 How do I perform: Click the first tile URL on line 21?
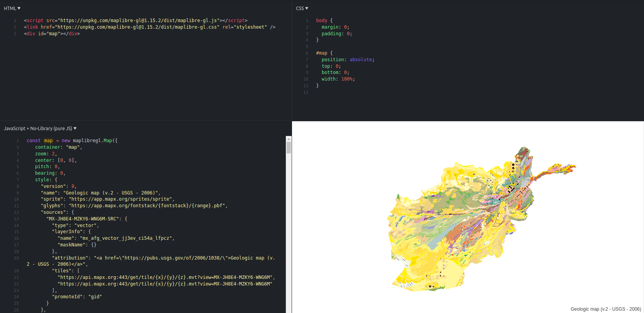pos(166,277)
